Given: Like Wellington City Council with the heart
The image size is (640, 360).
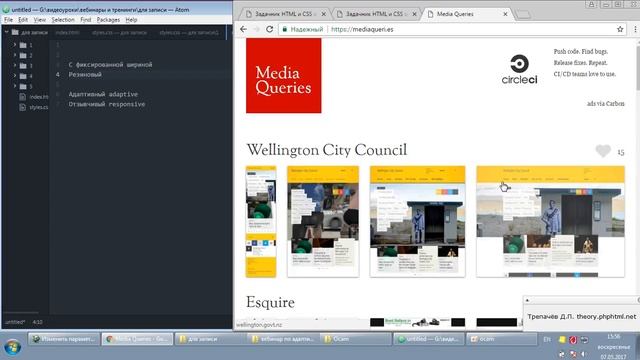Looking at the screenshot, I should (603, 151).
